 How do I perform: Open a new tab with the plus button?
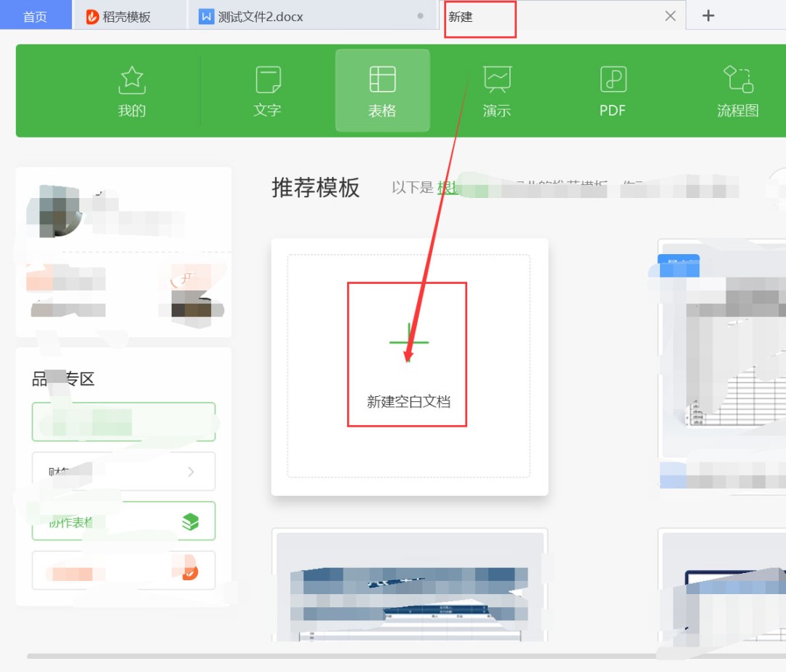coord(707,15)
